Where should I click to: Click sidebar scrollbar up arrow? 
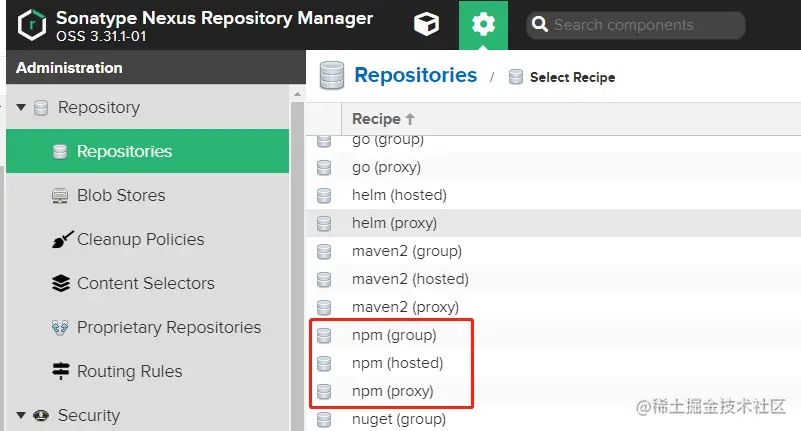click(297, 94)
